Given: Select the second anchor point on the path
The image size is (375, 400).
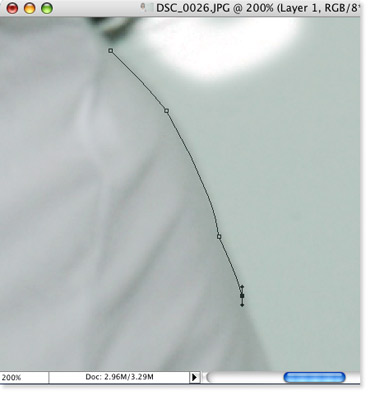Looking at the screenshot, I should 167,111.
